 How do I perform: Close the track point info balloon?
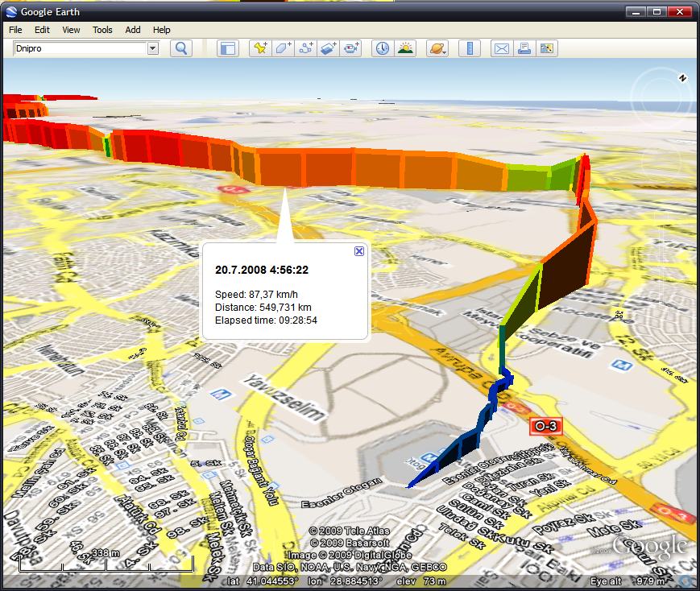[x=359, y=251]
